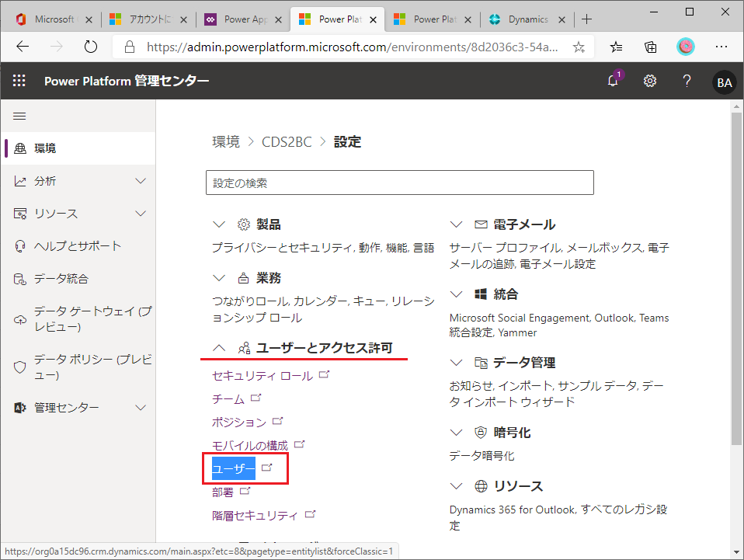The height and width of the screenshot is (560, 744).
Task: Open the browser favorites list icon
Action: [x=616, y=47]
